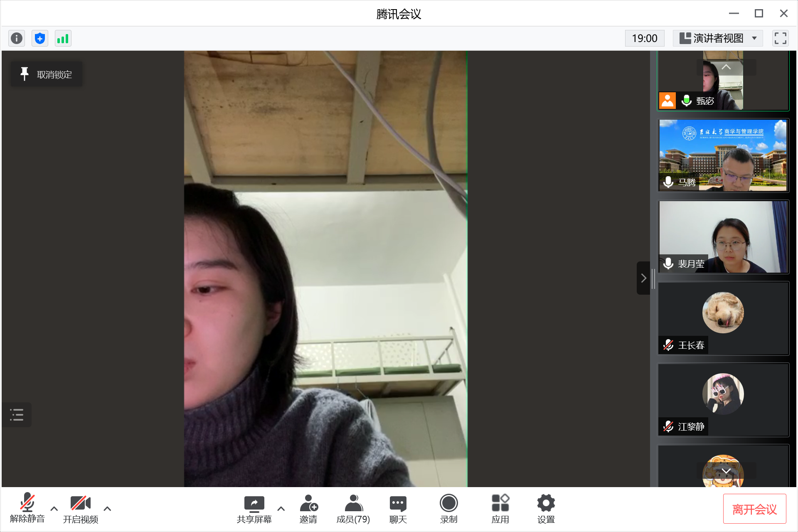
Task: Click the 离开会议 leave button
Action: tap(754, 509)
